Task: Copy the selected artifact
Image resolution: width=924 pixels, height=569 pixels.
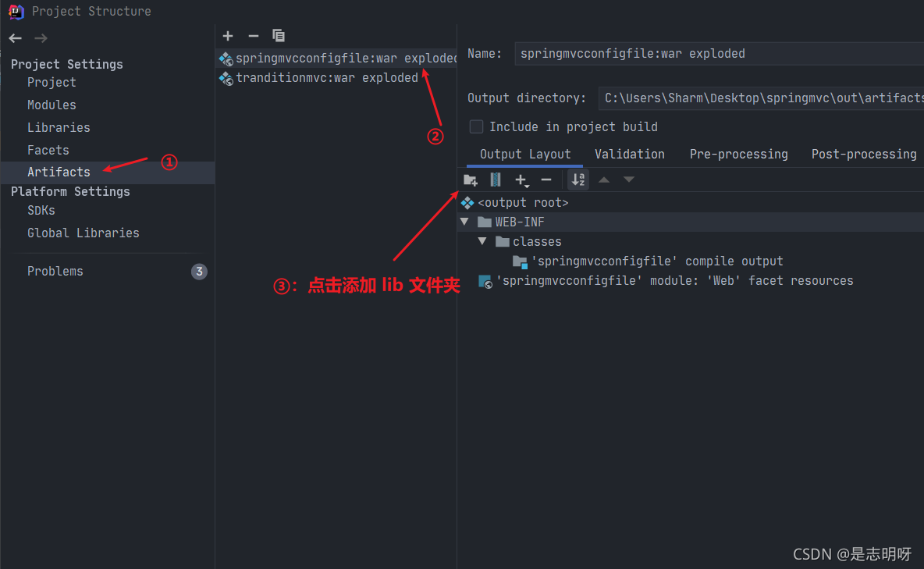Action: pos(279,36)
